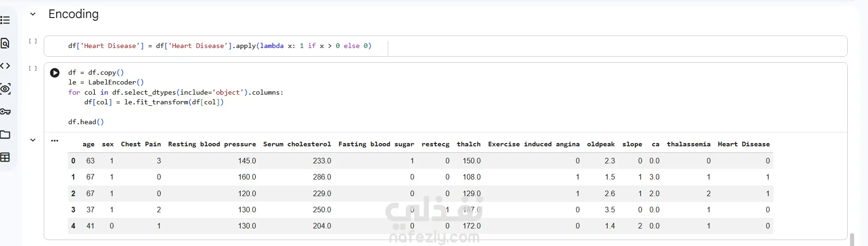Collapse the Encoding section chevron
The height and width of the screenshot is (246, 868).
(33, 14)
